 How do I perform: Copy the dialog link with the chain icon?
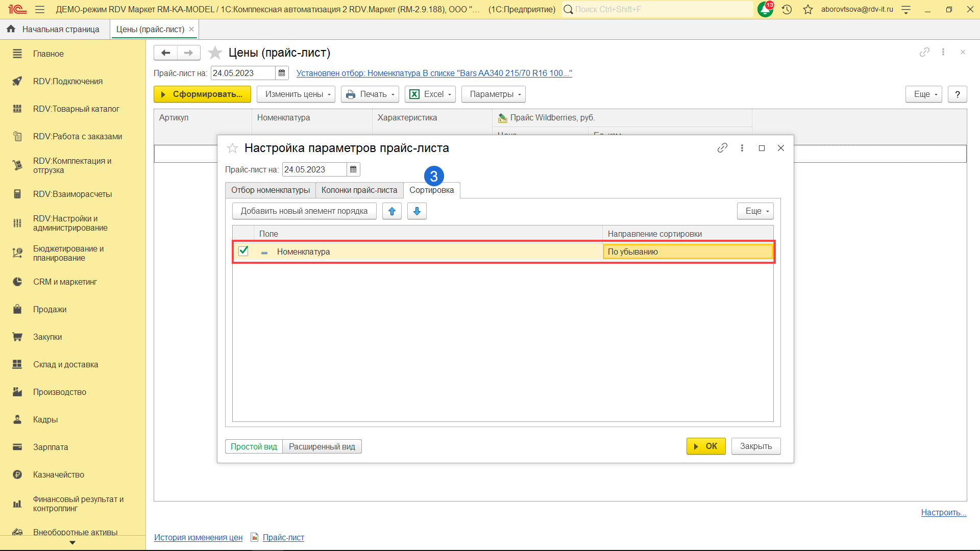coord(722,148)
